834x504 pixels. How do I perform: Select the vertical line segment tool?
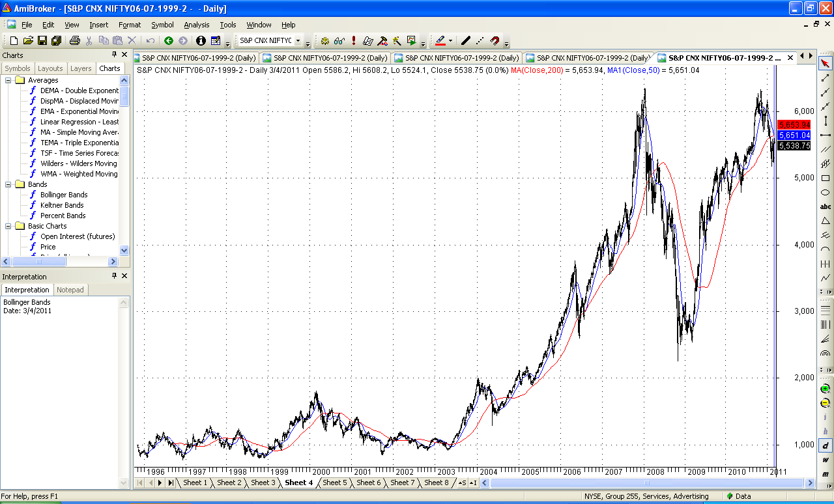click(826, 120)
